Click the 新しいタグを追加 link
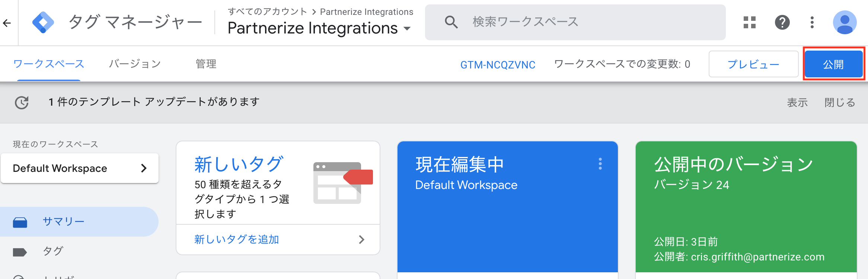 pos(237,240)
